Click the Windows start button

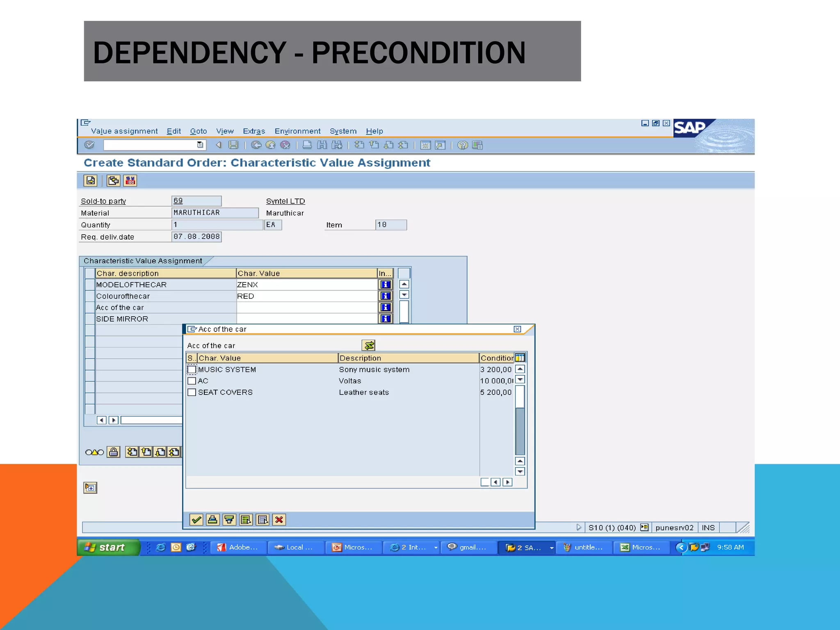(x=108, y=548)
